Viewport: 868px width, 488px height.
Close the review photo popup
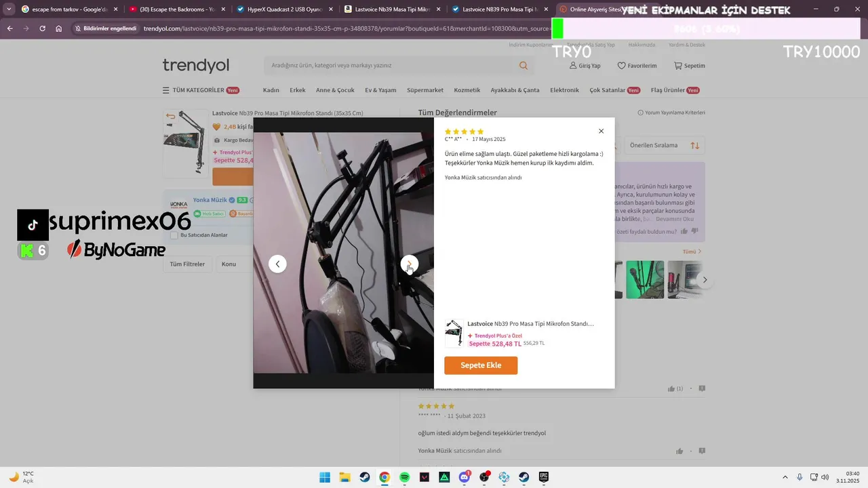point(601,131)
